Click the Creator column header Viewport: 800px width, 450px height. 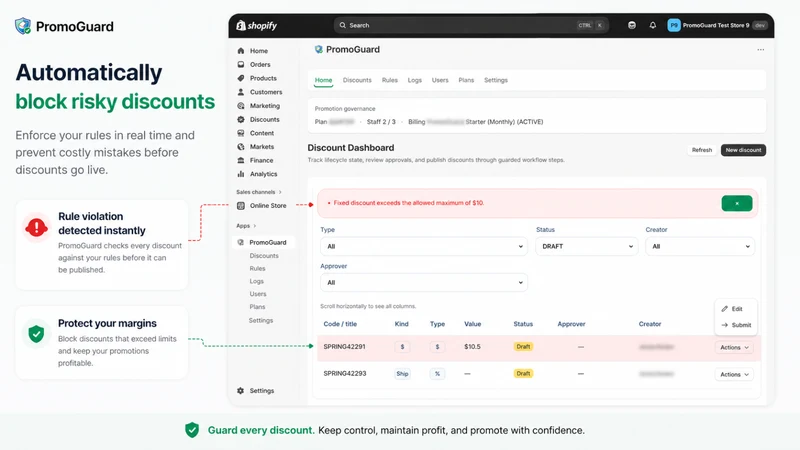[x=649, y=324]
